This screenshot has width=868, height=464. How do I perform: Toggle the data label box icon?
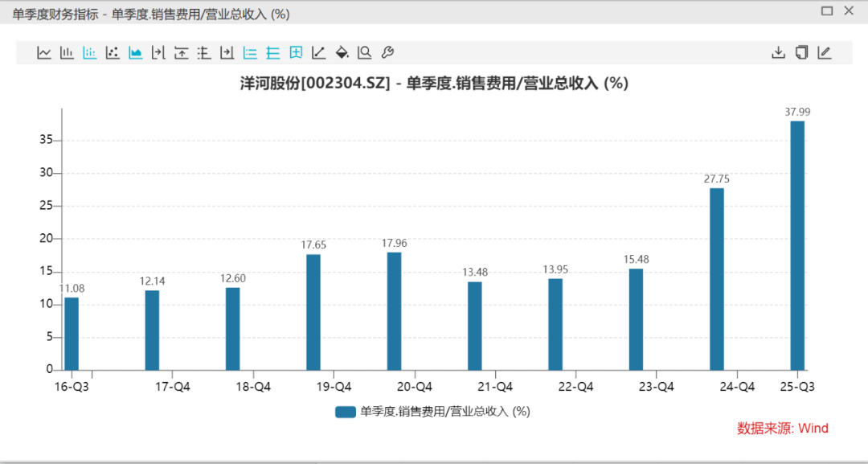[296, 52]
